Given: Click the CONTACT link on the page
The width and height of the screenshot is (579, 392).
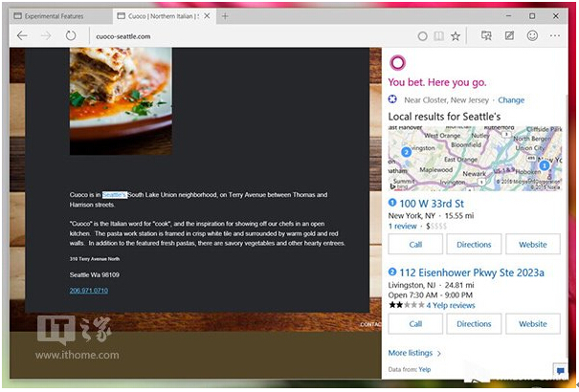Looking at the screenshot, I should [x=370, y=324].
